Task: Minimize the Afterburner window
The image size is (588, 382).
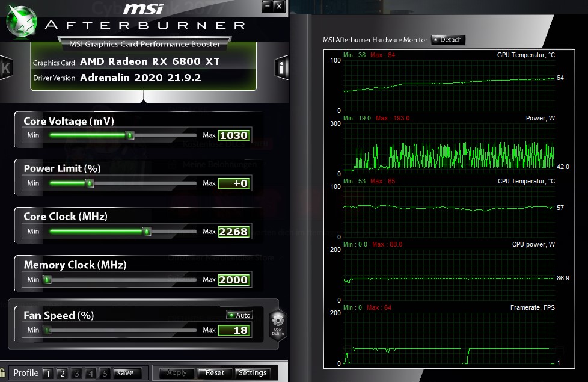Action: click(x=267, y=6)
